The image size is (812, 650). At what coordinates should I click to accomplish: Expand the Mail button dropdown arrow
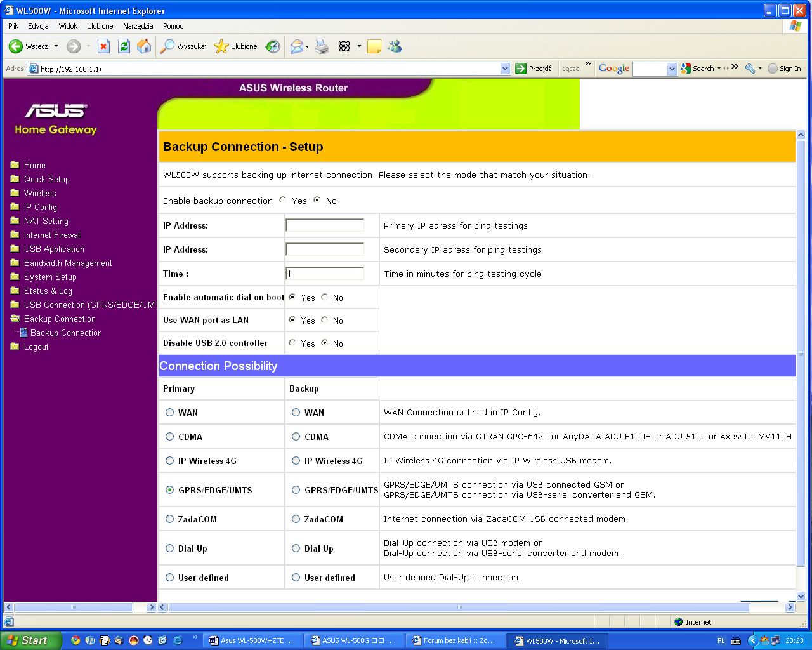[x=308, y=46]
